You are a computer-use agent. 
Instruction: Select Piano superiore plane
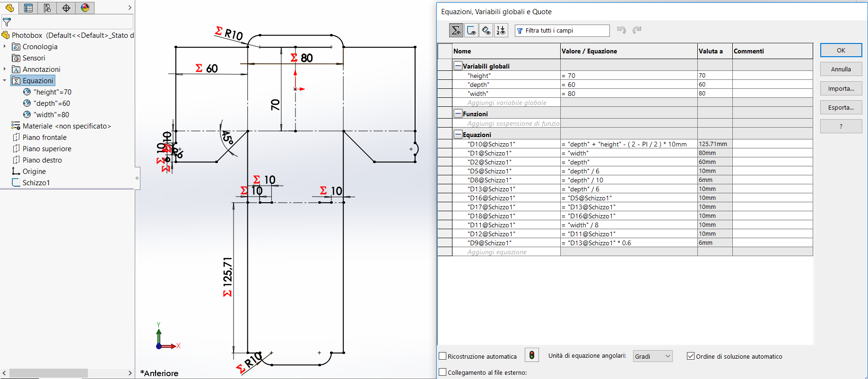[x=47, y=148]
